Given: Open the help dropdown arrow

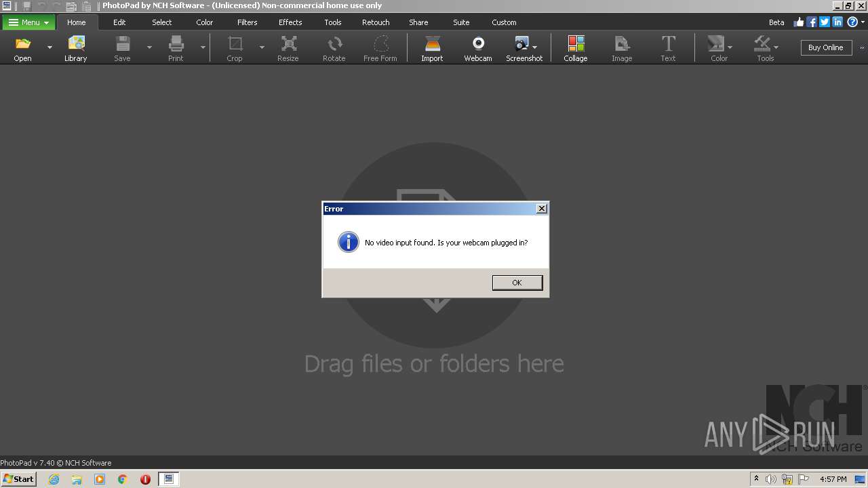Looking at the screenshot, I should (x=863, y=22).
